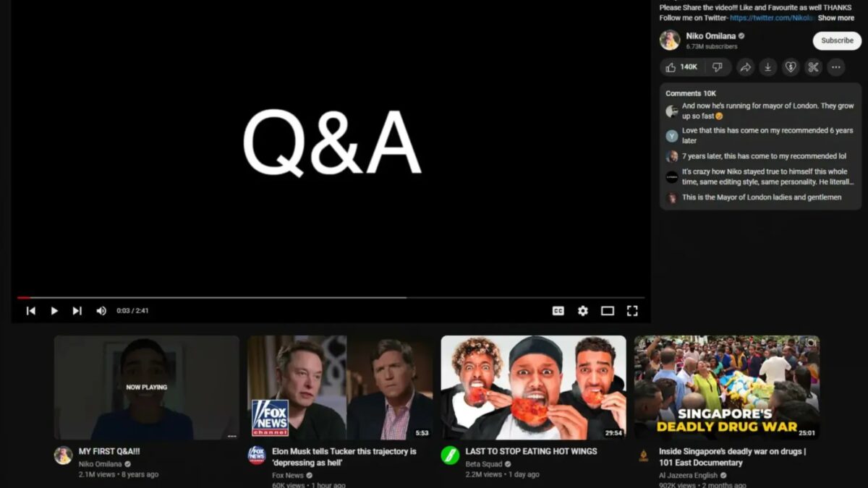Image resolution: width=868 pixels, height=488 pixels.
Task: Skip to next video
Action: (77, 311)
